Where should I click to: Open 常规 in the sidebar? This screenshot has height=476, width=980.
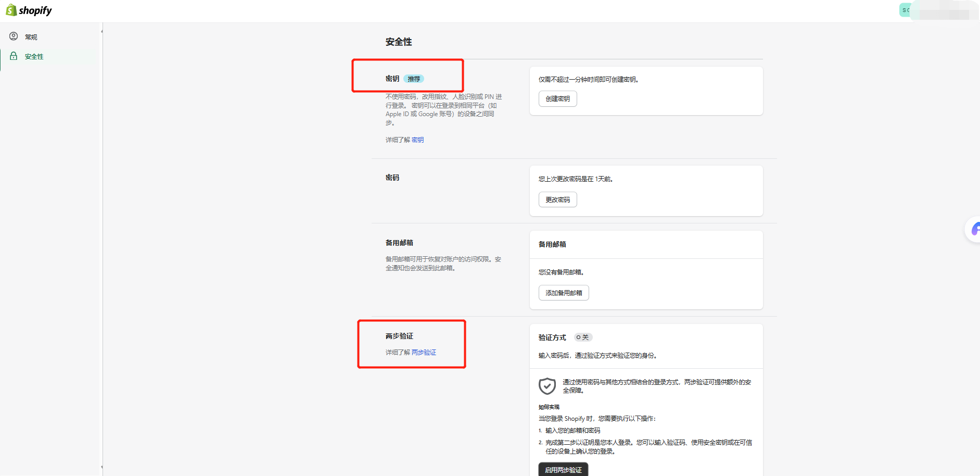(30, 36)
